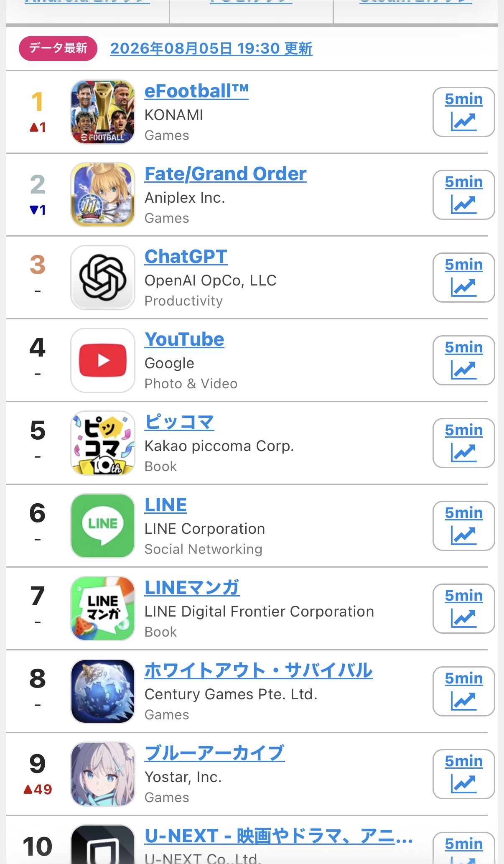The height and width of the screenshot is (864, 504).
Task: Open the eFootball™ title link
Action: (x=196, y=91)
